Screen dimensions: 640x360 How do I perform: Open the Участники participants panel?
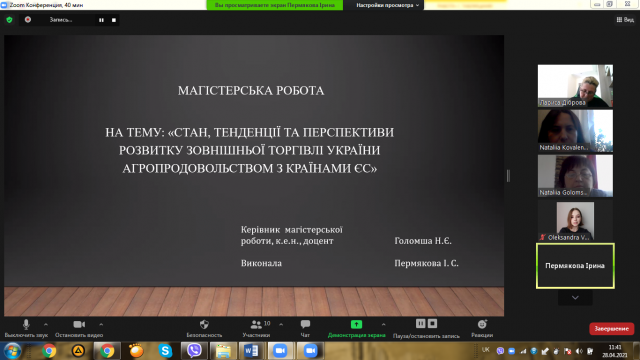tap(256, 325)
